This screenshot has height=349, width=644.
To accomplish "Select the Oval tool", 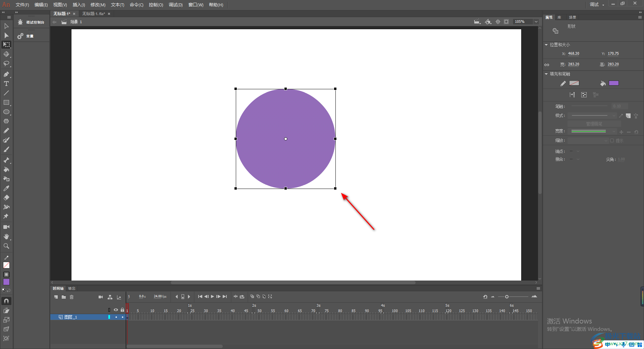I will [6, 112].
